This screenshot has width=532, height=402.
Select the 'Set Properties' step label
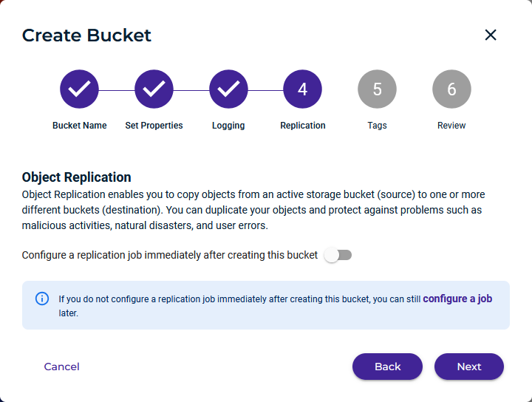154,126
